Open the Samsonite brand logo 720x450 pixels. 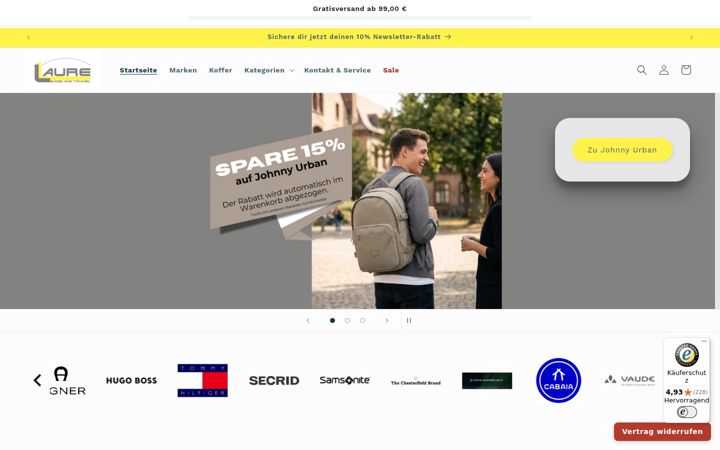point(345,380)
